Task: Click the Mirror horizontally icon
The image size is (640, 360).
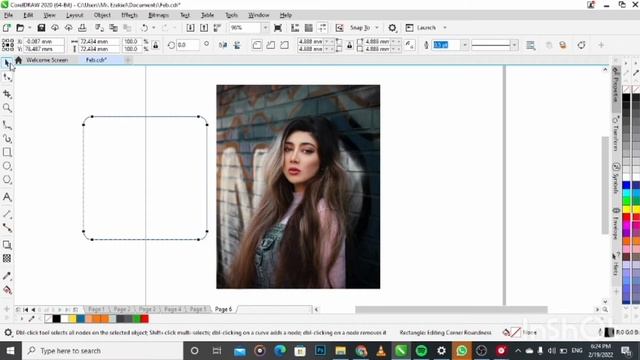Action: pyautogui.click(x=223, y=45)
